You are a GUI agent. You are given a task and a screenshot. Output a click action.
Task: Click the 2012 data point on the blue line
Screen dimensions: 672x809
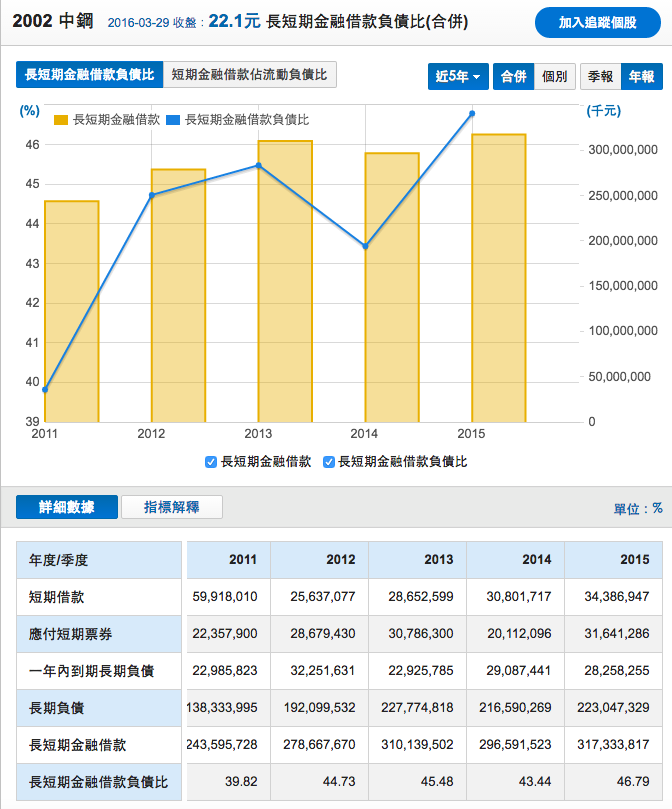click(x=151, y=195)
